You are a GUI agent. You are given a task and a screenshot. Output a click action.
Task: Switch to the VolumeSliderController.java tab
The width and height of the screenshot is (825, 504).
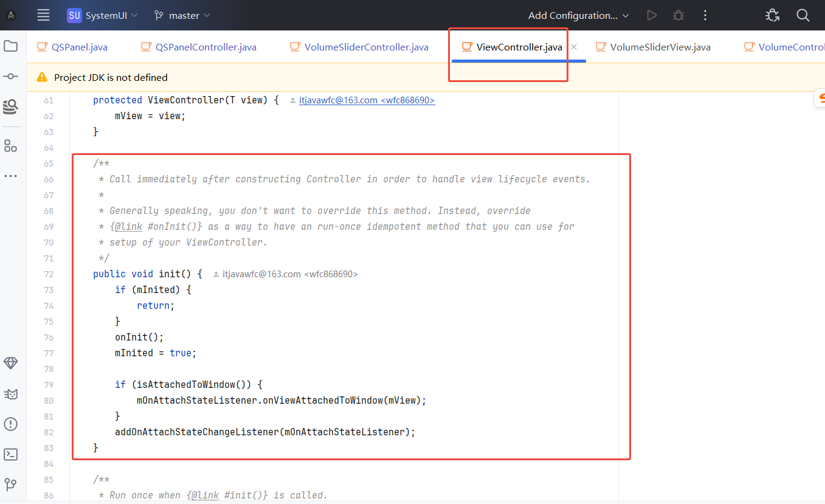tap(359, 47)
